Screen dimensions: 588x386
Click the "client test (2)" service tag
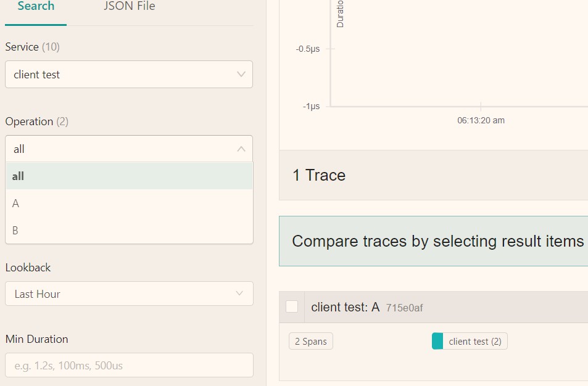[x=474, y=342]
